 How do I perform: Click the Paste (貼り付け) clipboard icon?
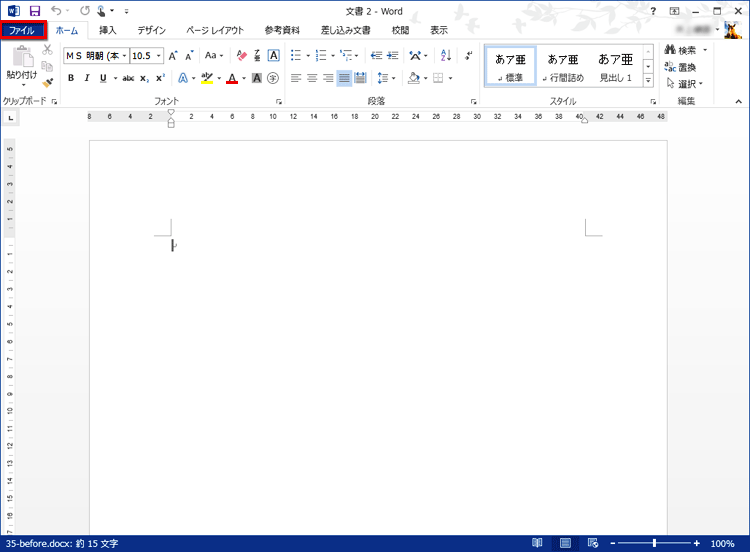(22, 57)
